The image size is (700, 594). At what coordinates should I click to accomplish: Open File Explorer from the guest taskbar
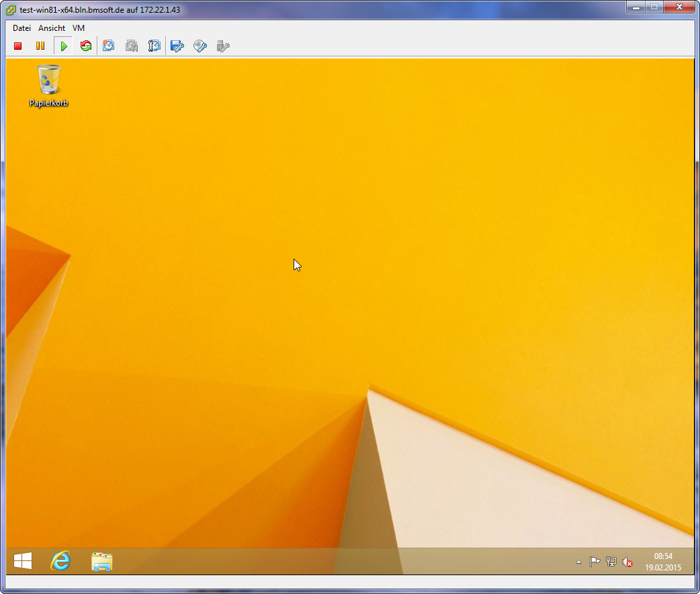[x=102, y=561]
